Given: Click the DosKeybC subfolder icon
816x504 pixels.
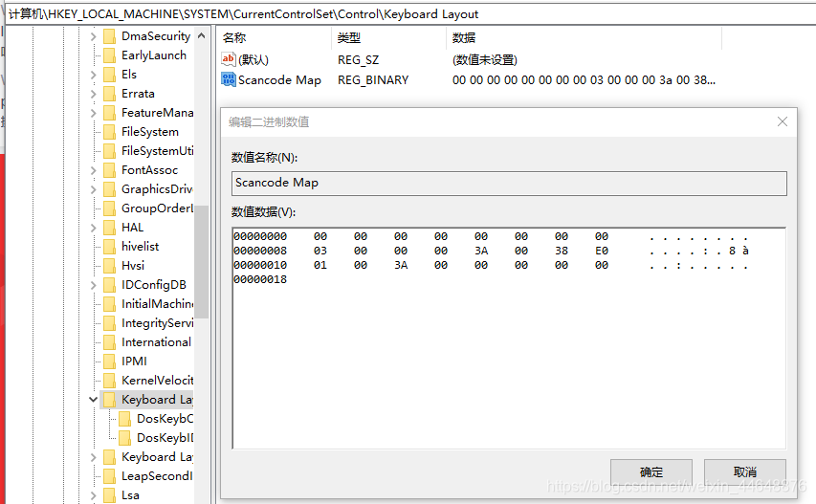Looking at the screenshot, I should (x=125, y=419).
